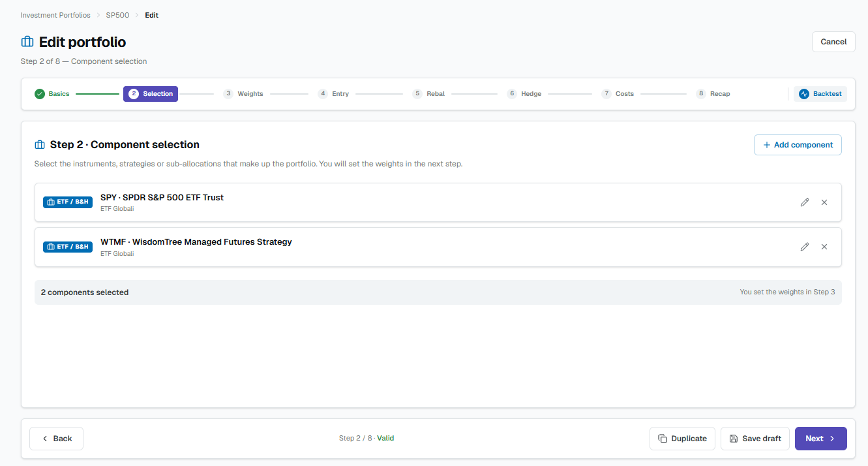Remove the WTMF WisdomTree component

click(x=824, y=247)
